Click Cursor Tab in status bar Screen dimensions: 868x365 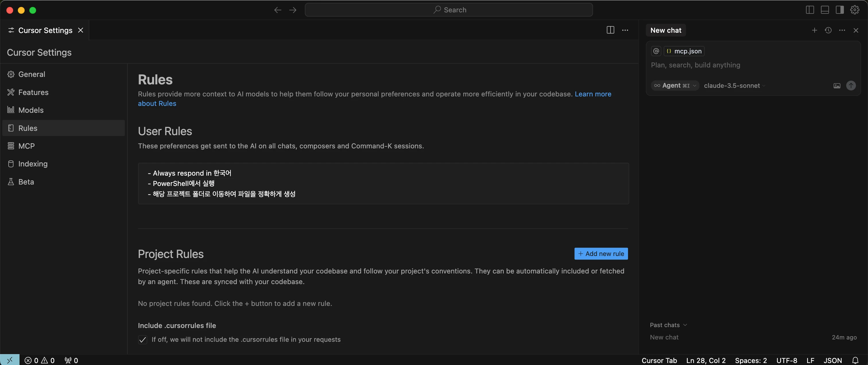coord(659,360)
